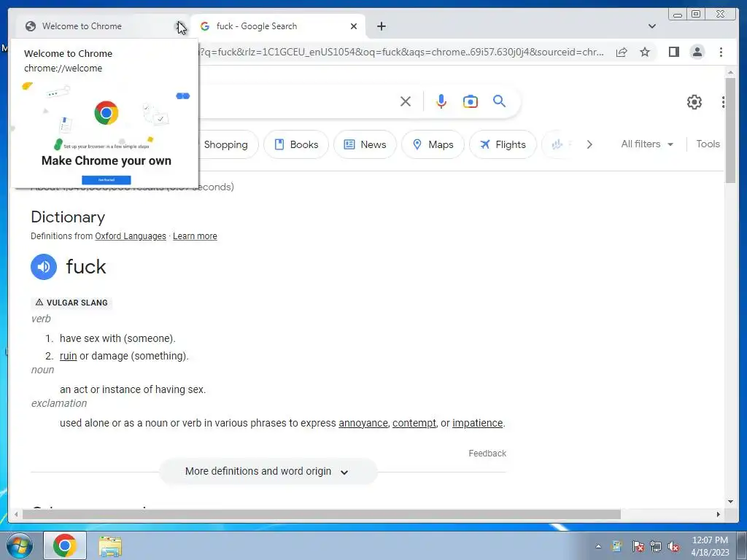Follow the 'ruin' definition link
The width and height of the screenshot is (747, 560).
pos(68,356)
